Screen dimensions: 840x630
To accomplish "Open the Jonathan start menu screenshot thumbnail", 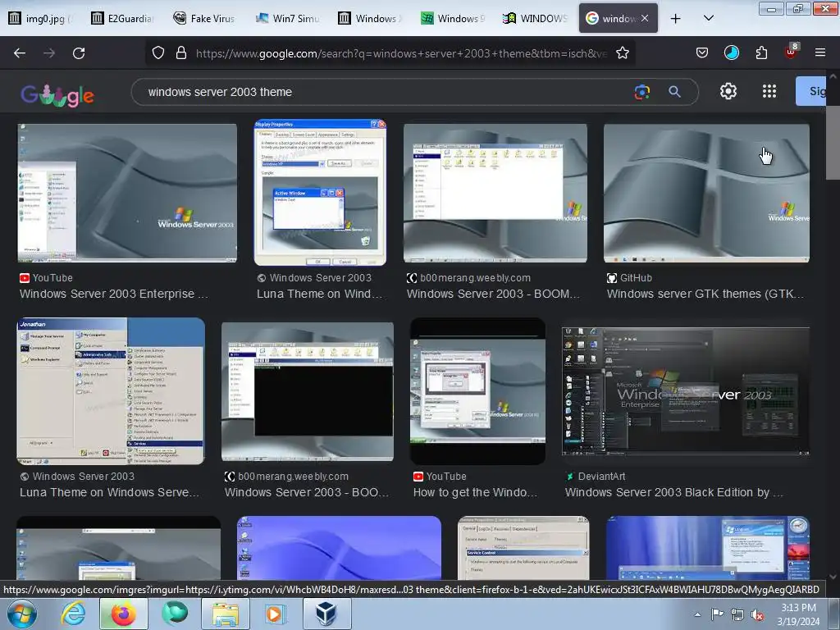I will 111,391.
